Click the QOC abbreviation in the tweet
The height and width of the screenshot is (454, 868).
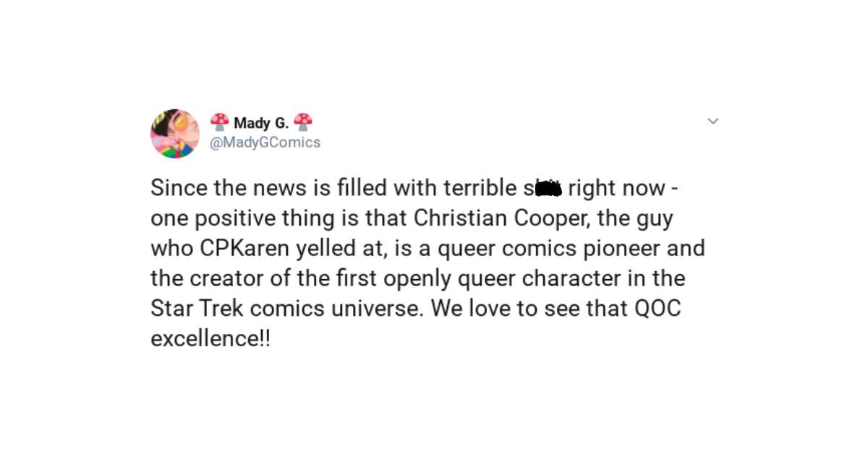click(658, 309)
